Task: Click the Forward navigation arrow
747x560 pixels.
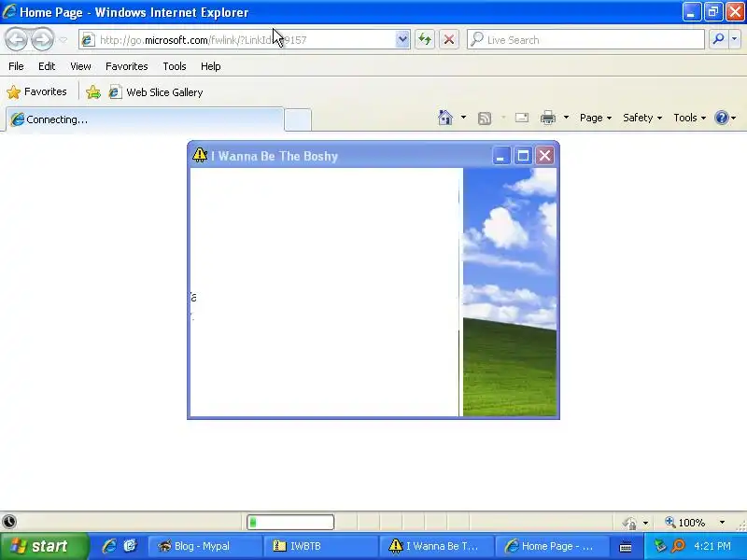Action: pos(42,39)
